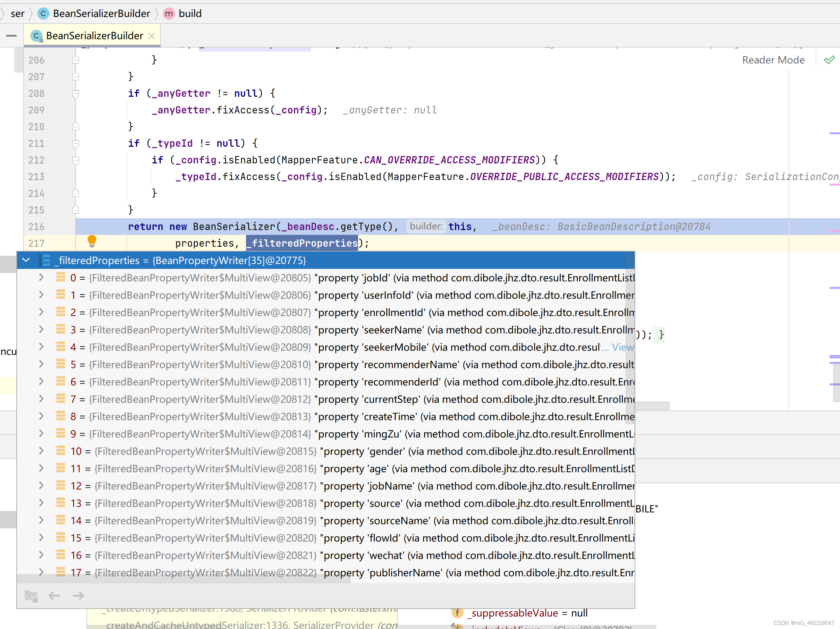The height and width of the screenshot is (629, 840).
Task: Click the forward arrow in debugger popup
Action: tap(78, 596)
